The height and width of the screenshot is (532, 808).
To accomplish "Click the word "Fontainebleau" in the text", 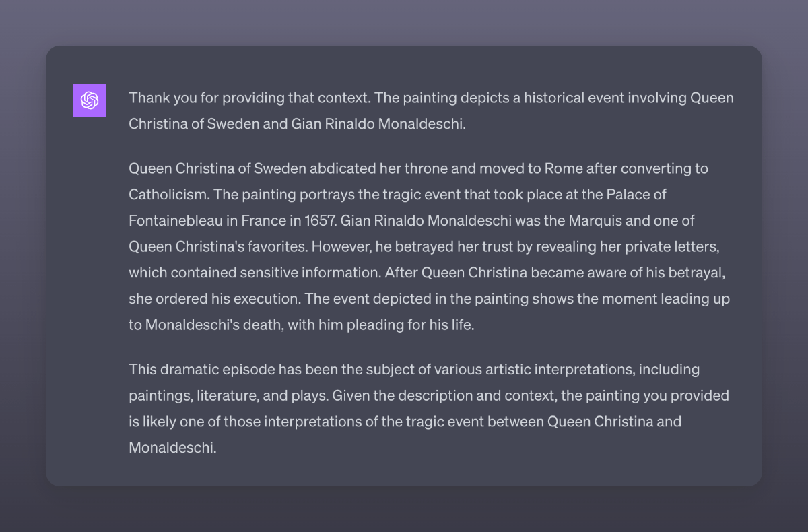I will click(174, 220).
